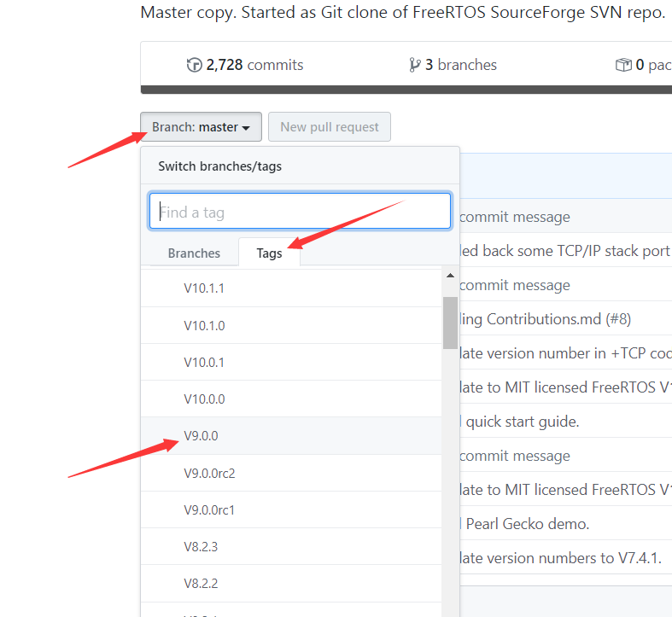Image resolution: width=672 pixels, height=617 pixels.
Task: Click the branches fork icon
Action: coord(415,65)
